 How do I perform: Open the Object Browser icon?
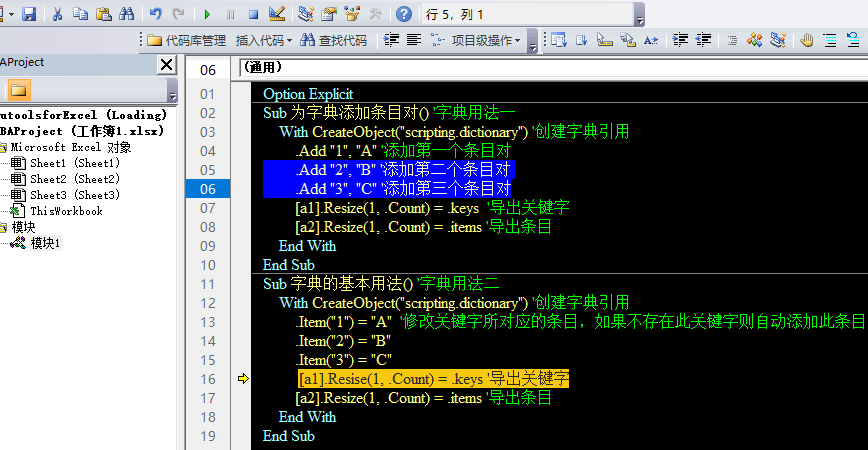click(352, 14)
